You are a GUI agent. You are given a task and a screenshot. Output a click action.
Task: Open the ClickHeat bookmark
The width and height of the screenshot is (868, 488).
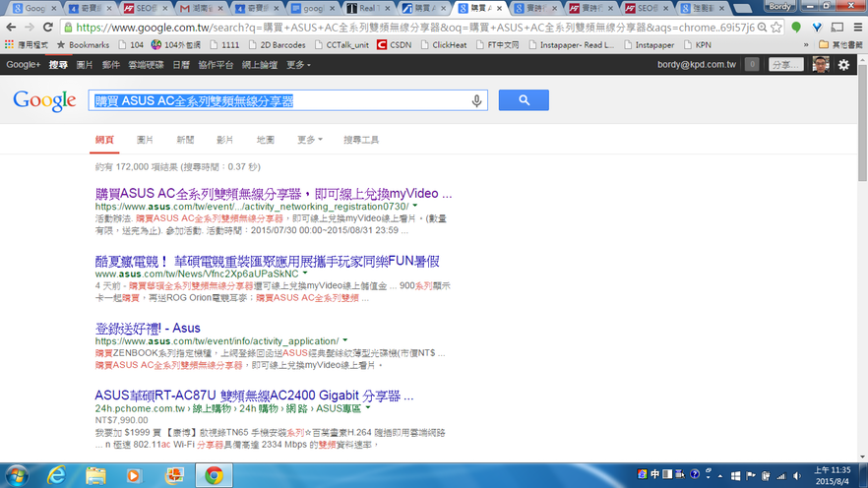pos(444,45)
